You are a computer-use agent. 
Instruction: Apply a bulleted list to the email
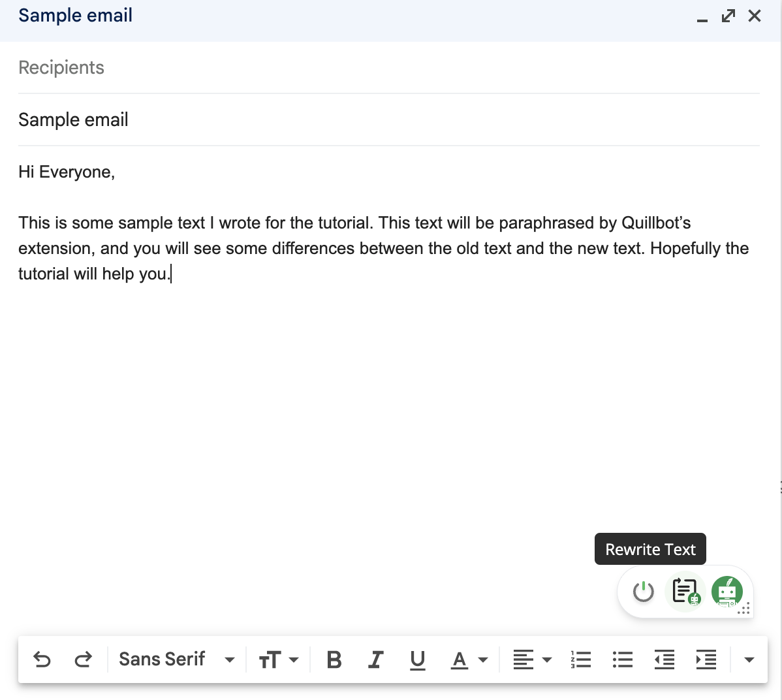pos(622,660)
